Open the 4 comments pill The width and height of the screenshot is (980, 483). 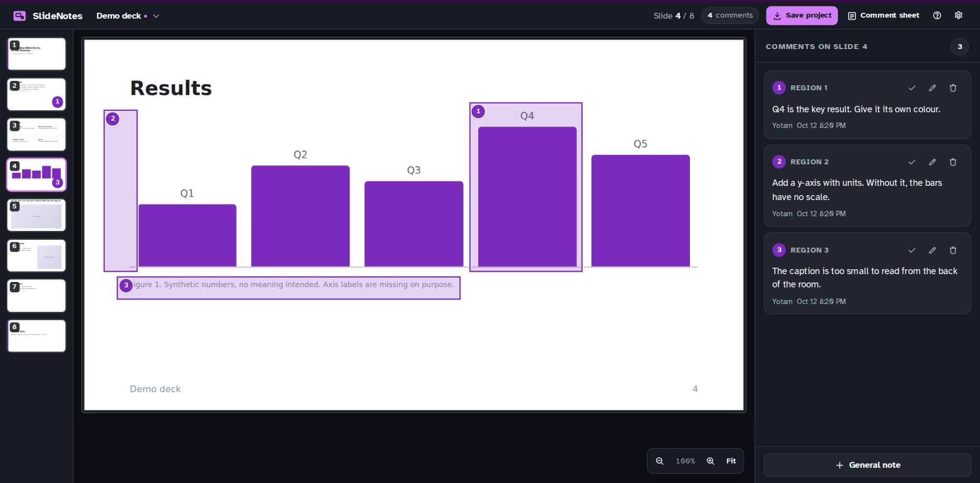click(730, 16)
